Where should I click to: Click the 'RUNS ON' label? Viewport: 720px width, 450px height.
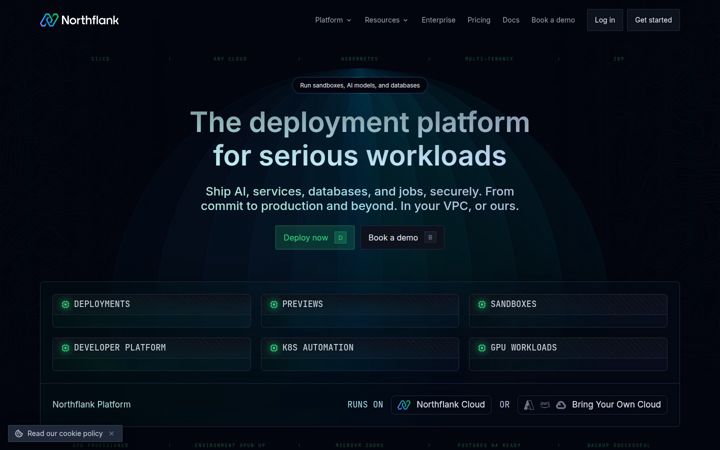(x=365, y=405)
